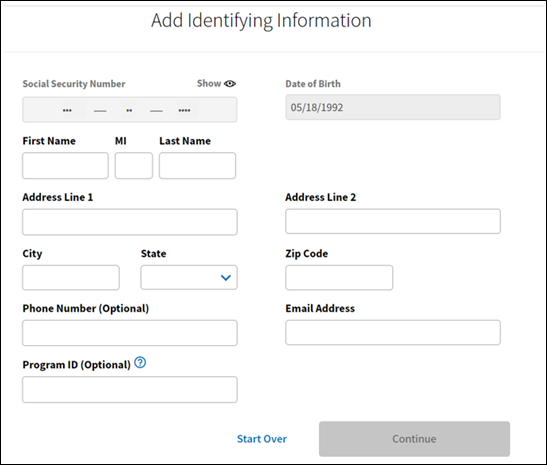Focus the Email Address input
547x465 pixels.
[x=393, y=333]
